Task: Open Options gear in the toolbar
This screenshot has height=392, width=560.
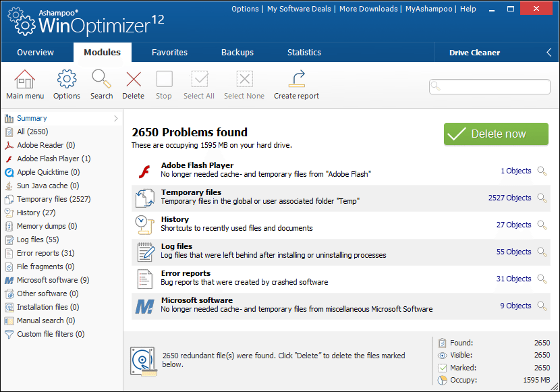Action: coord(67,79)
